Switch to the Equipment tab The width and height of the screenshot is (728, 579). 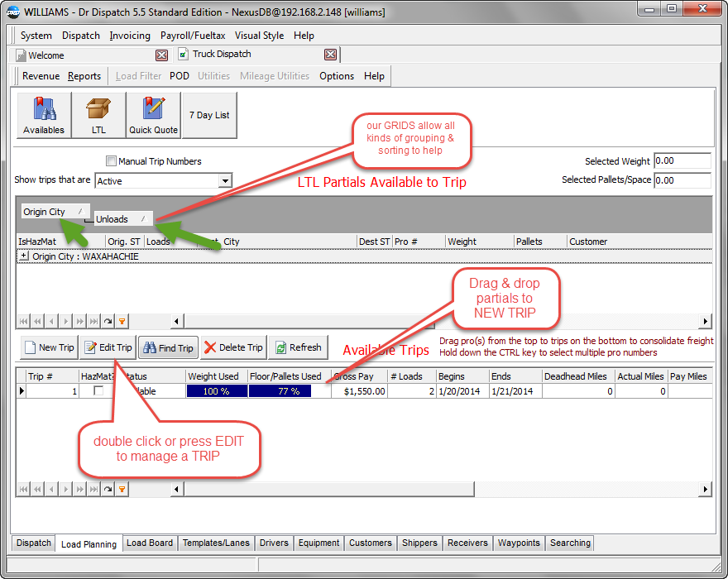pos(319,543)
